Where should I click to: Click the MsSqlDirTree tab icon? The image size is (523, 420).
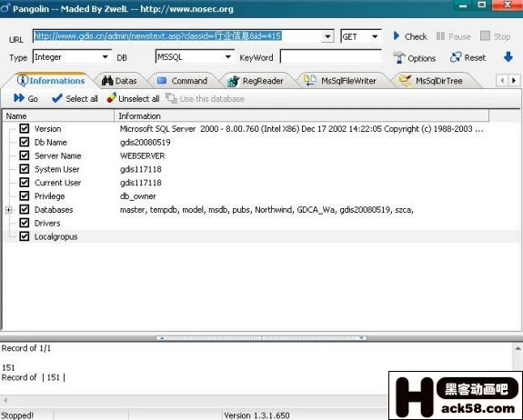[406, 80]
